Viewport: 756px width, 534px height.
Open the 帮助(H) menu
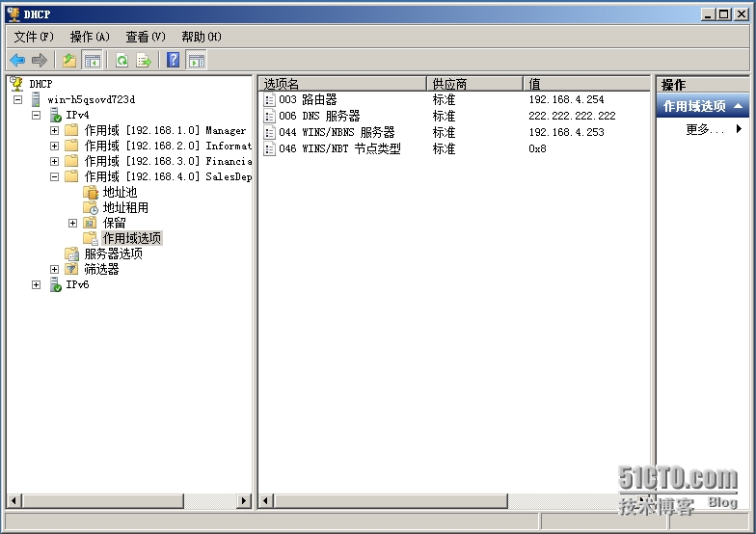pyautogui.click(x=201, y=37)
